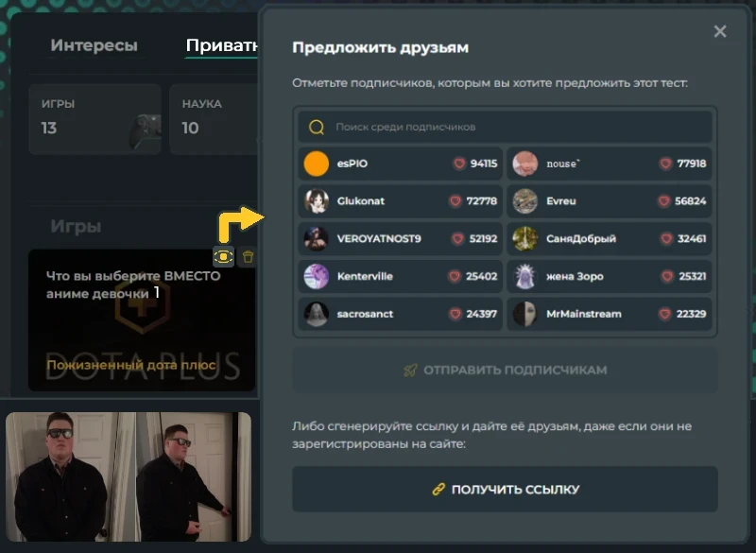Select subscriber Evreu
Image resolution: width=756 pixels, height=553 pixels.
609,201
